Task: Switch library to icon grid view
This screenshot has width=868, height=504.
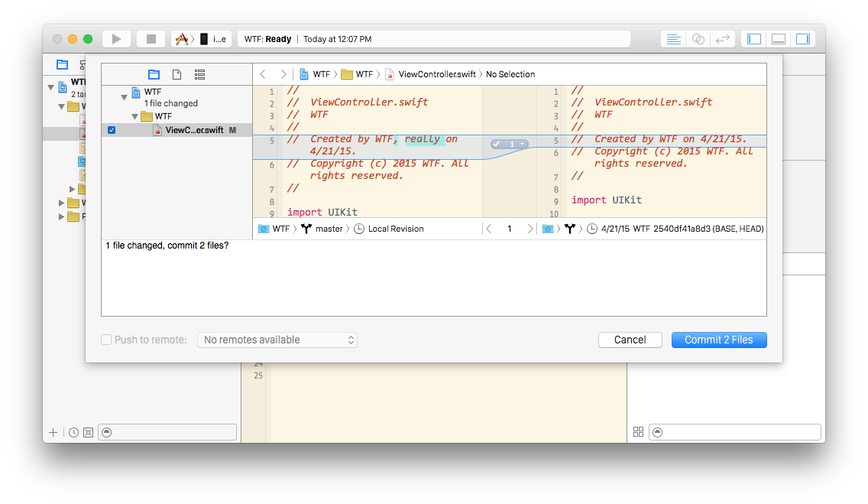Action: click(638, 432)
